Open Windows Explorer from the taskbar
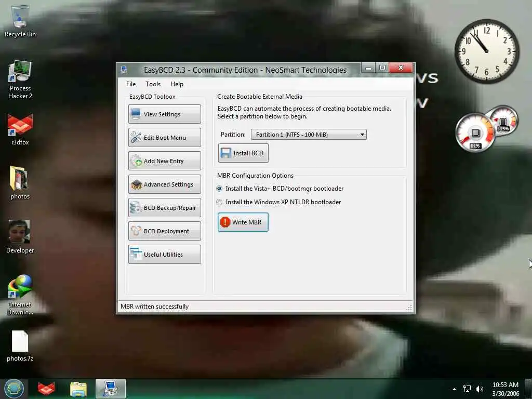 coord(78,389)
